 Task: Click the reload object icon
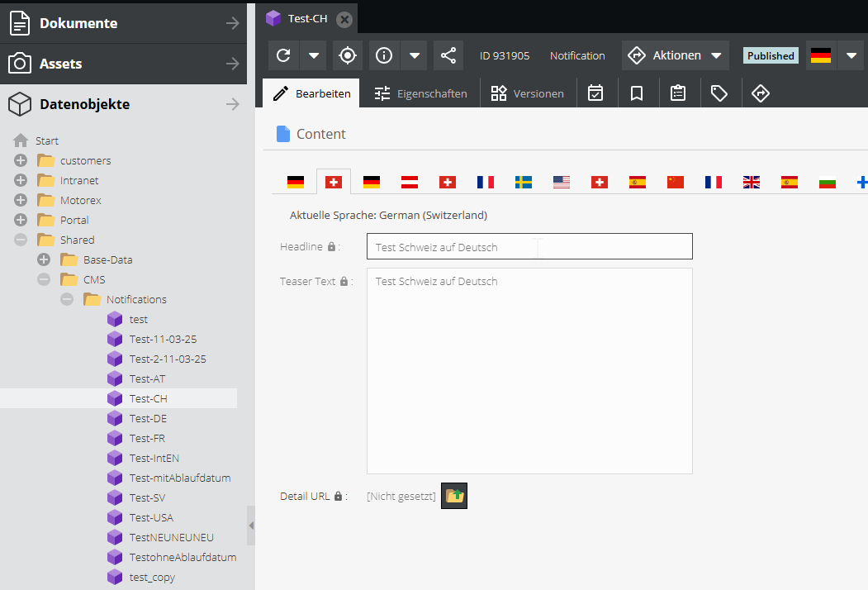click(283, 55)
